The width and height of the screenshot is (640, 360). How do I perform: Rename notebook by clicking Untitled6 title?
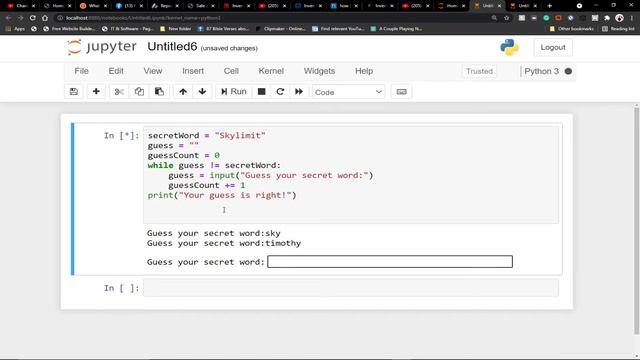coord(172,47)
